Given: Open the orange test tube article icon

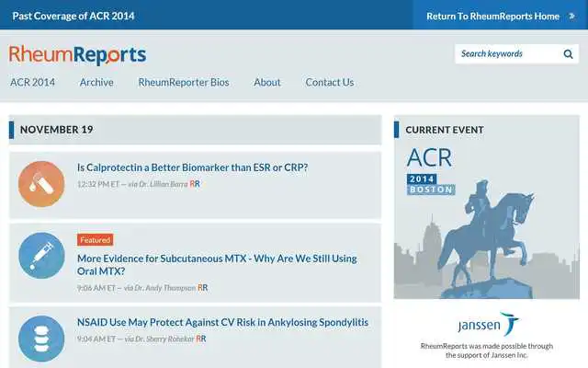Looking at the screenshot, I should pos(41,184).
